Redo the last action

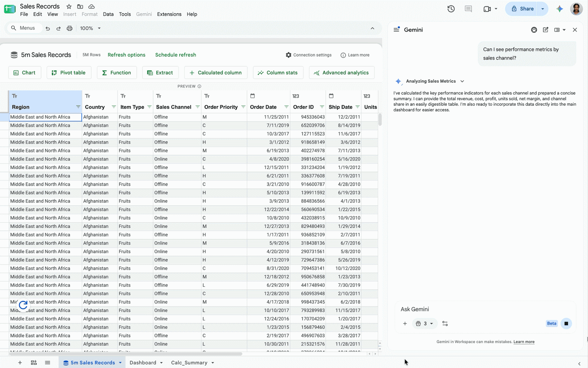coord(58,28)
